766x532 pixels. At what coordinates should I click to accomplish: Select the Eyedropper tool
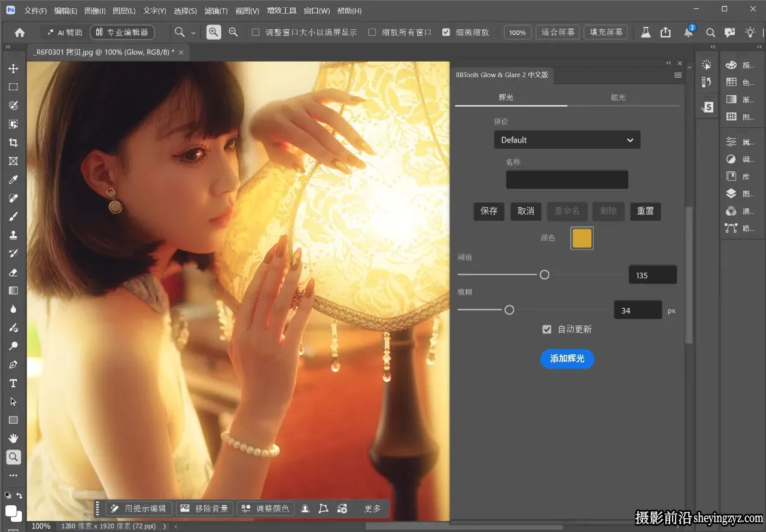(13, 180)
